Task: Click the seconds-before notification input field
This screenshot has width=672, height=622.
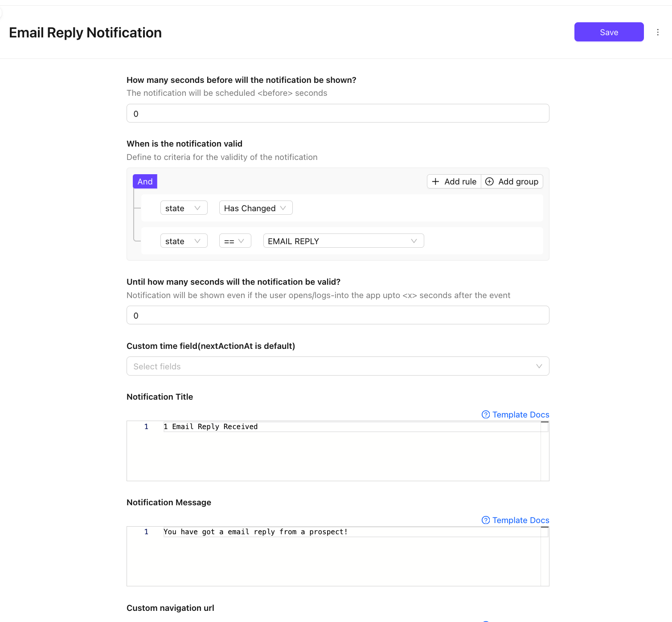Action: pyautogui.click(x=337, y=114)
